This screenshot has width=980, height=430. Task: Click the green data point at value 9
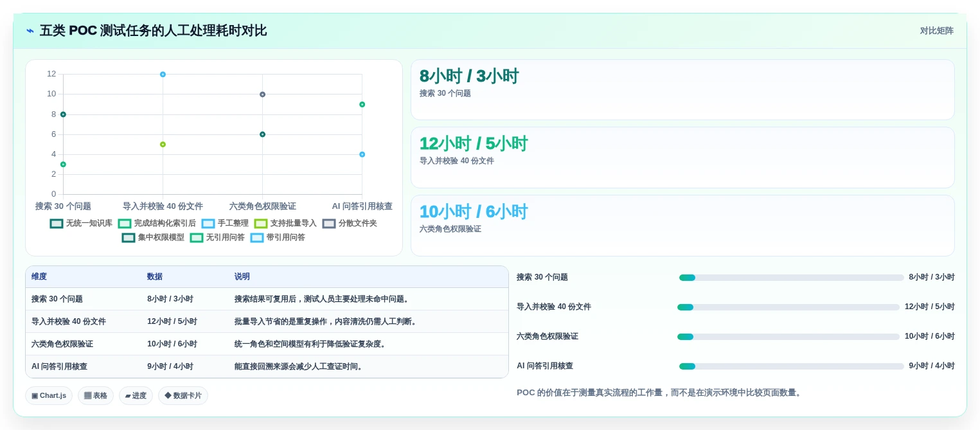362,104
